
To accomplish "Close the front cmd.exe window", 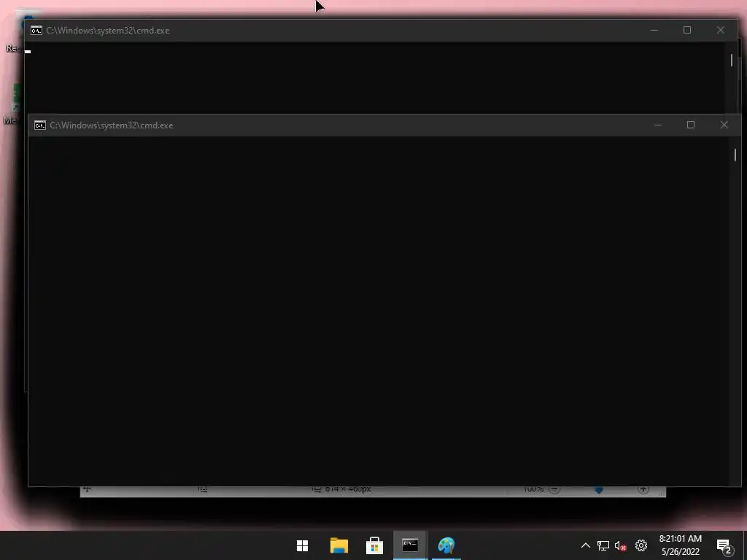I will (x=724, y=125).
